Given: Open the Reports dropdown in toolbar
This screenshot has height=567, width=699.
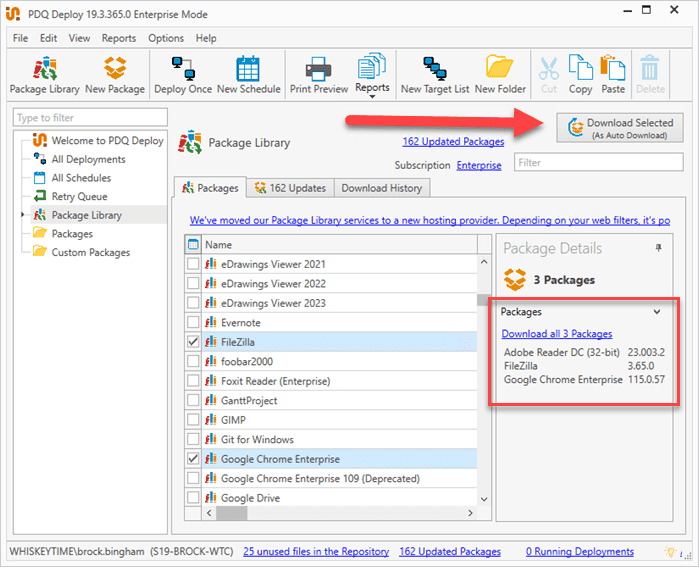Looking at the screenshot, I should point(372,75).
